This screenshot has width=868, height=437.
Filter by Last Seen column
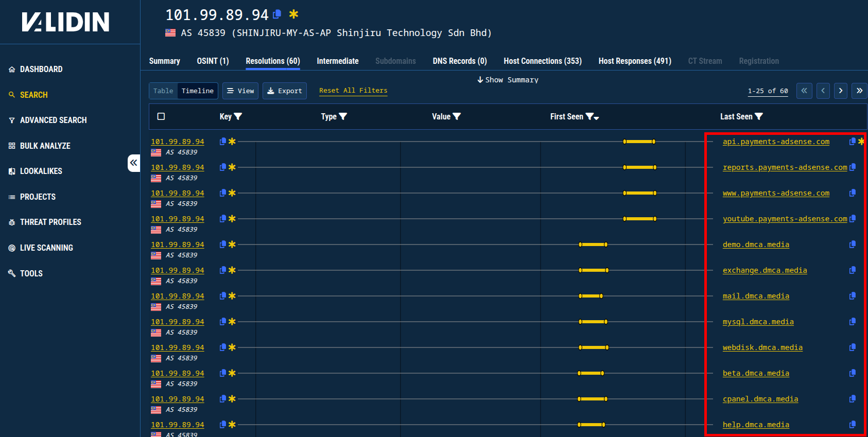pyautogui.click(x=759, y=117)
